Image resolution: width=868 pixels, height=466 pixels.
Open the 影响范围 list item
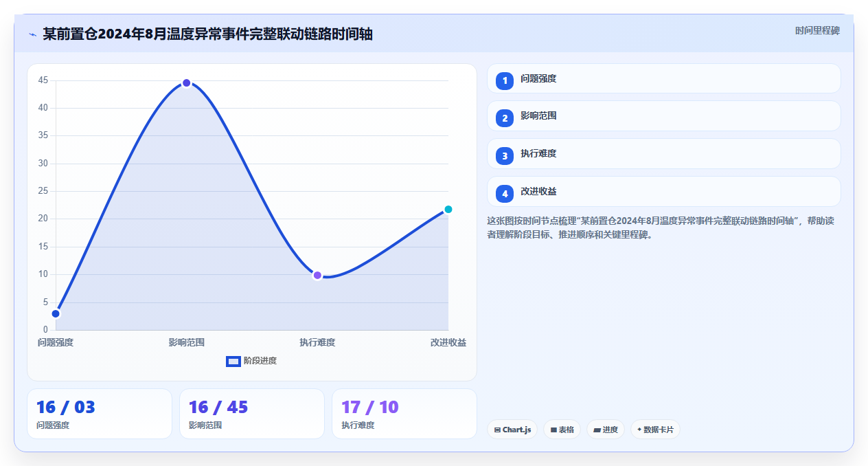(x=664, y=116)
